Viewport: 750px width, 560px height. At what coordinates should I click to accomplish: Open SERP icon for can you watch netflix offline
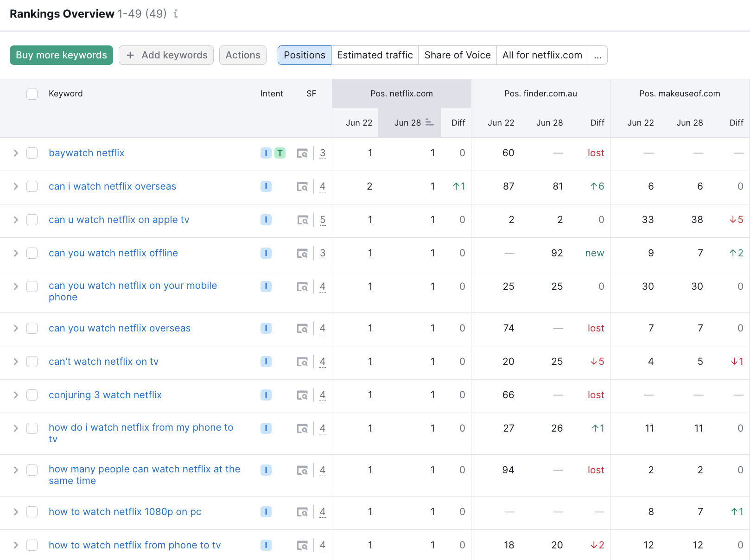(302, 253)
